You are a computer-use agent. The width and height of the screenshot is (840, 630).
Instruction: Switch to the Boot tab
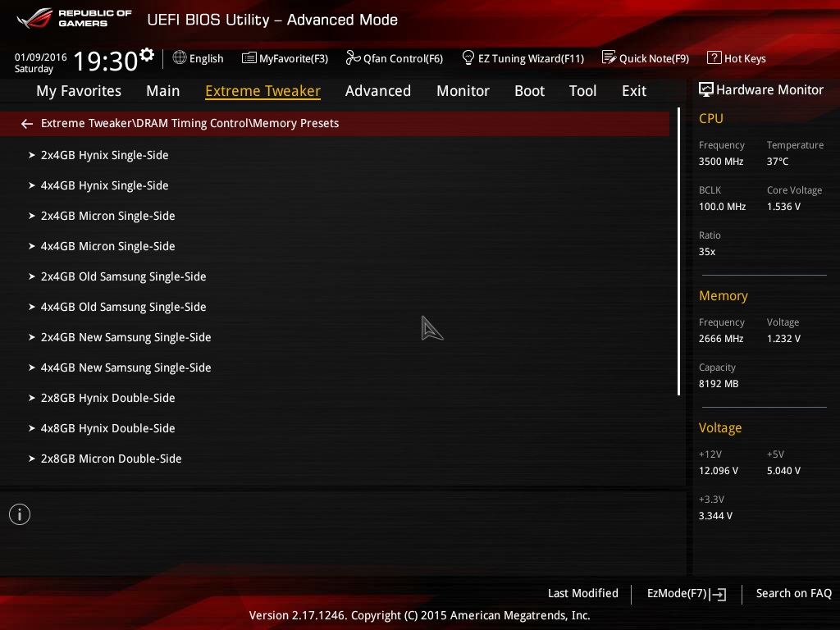click(529, 91)
